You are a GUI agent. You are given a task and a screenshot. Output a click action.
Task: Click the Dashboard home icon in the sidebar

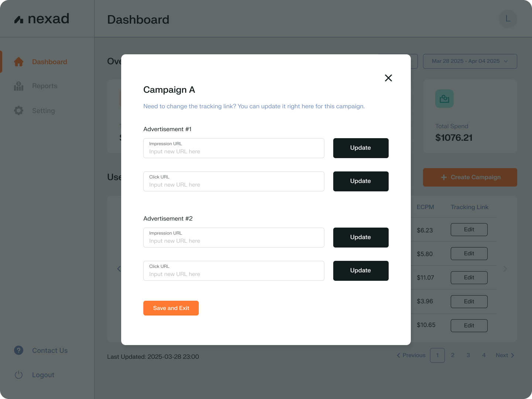19,62
